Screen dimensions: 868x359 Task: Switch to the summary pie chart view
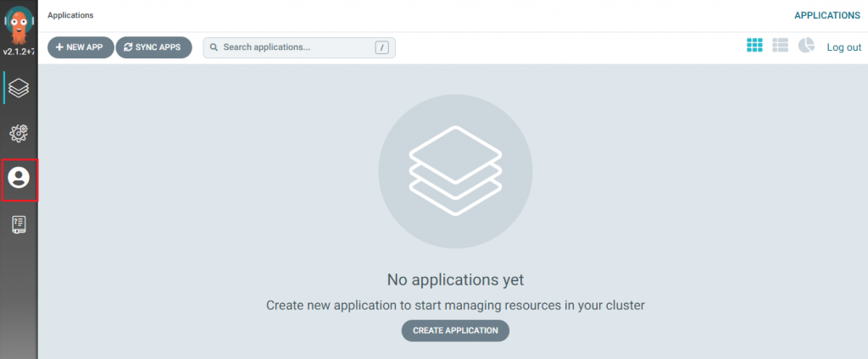tap(806, 46)
